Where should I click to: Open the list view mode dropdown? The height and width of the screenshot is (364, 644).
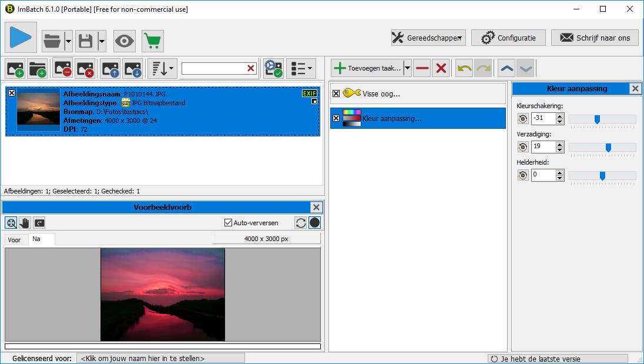coord(301,69)
